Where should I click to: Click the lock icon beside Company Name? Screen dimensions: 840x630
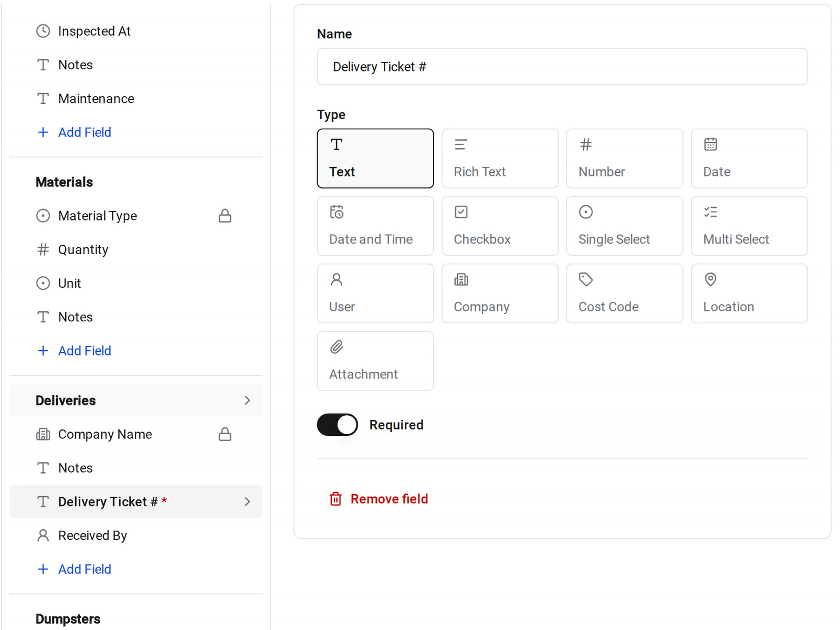pyautogui.click(x=225, y=434)
